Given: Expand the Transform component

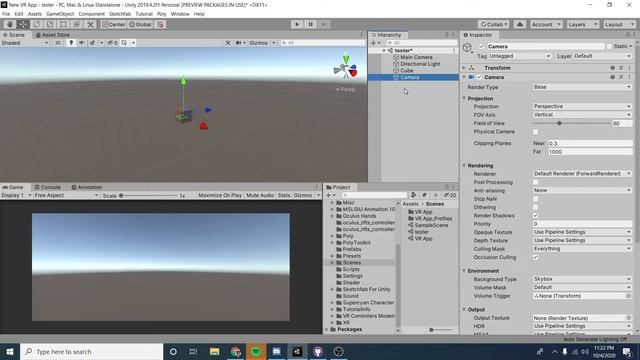Looking at the screenshot, I should [x=464, y=68].
